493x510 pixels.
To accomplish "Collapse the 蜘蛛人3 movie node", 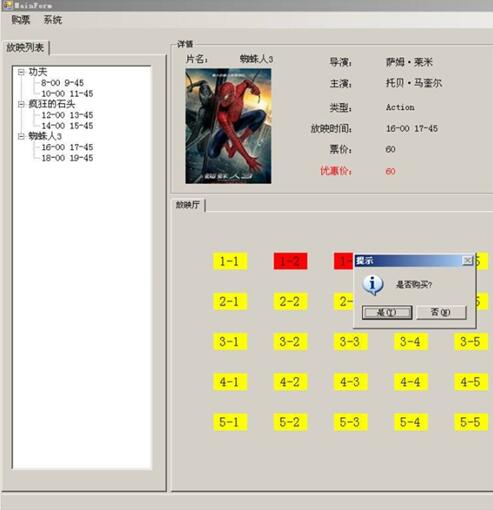I will pyautogui.click(x=21, y=136).
